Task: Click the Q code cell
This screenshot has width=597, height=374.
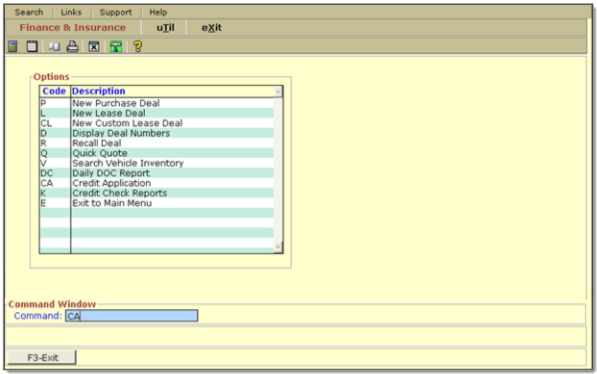Action: pos(55,153)
